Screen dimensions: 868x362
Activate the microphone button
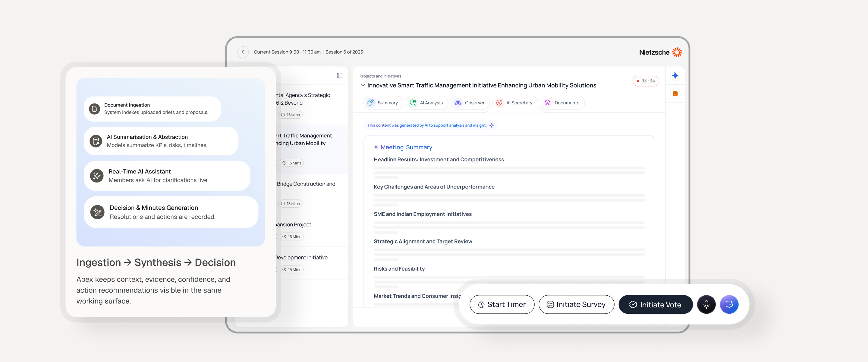(x=706, y=304)
